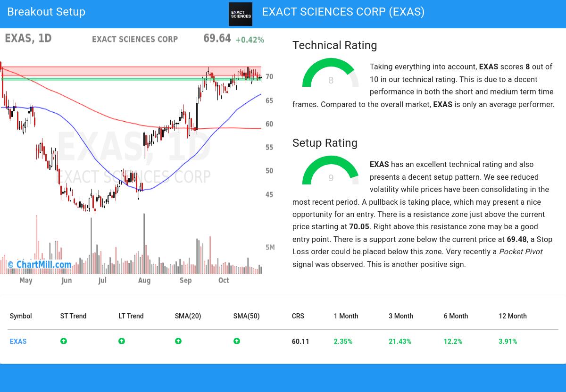Sort by the CRS column header

pyautogui.click(x=298, y=316)
